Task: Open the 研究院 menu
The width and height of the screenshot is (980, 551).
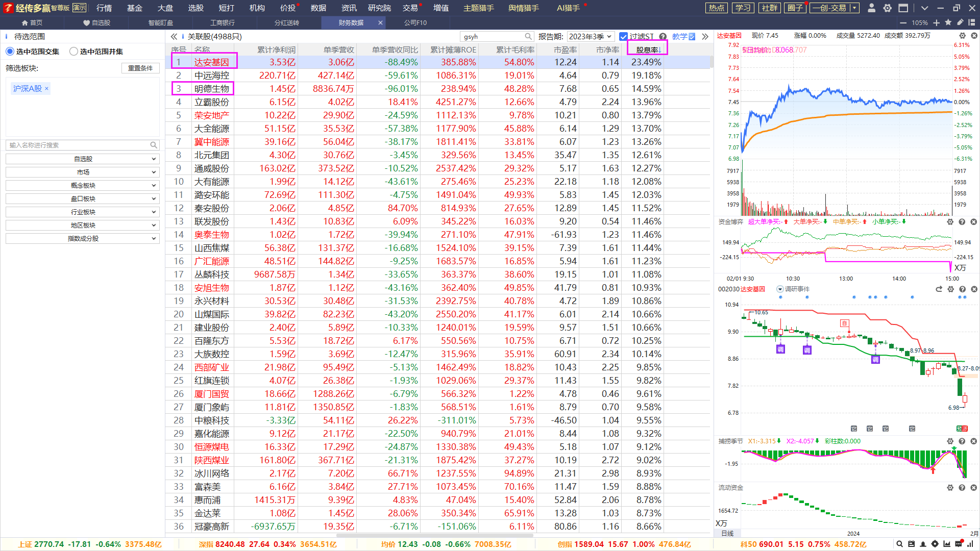Action: [x=379, y=8]
